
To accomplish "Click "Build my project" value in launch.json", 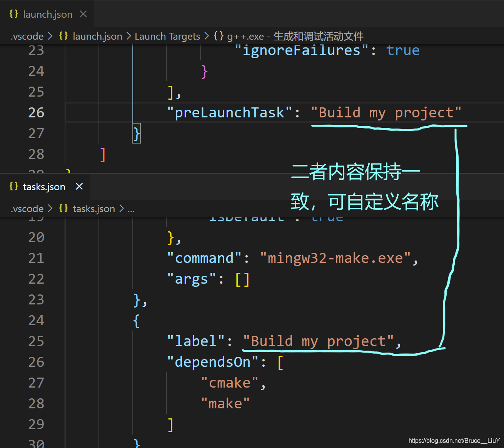I will pyautogui.click(x=386, y=113).
